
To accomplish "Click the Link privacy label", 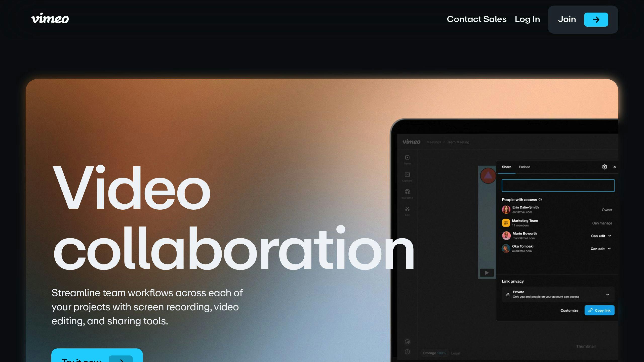I will pyautogui.click(x=513, y=281).
